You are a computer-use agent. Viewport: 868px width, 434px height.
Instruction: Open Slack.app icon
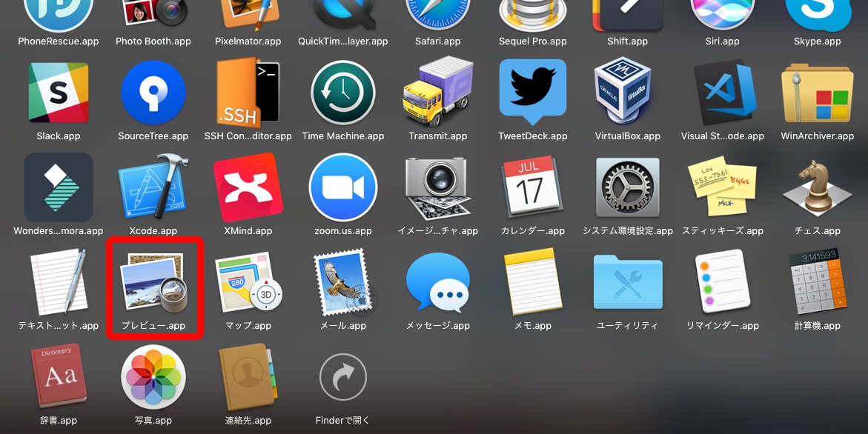pos(58,93)
